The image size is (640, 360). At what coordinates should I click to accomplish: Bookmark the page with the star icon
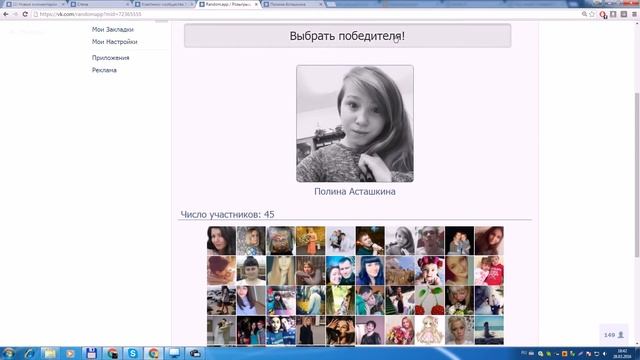pyautogui.click(x=592, y=14)
